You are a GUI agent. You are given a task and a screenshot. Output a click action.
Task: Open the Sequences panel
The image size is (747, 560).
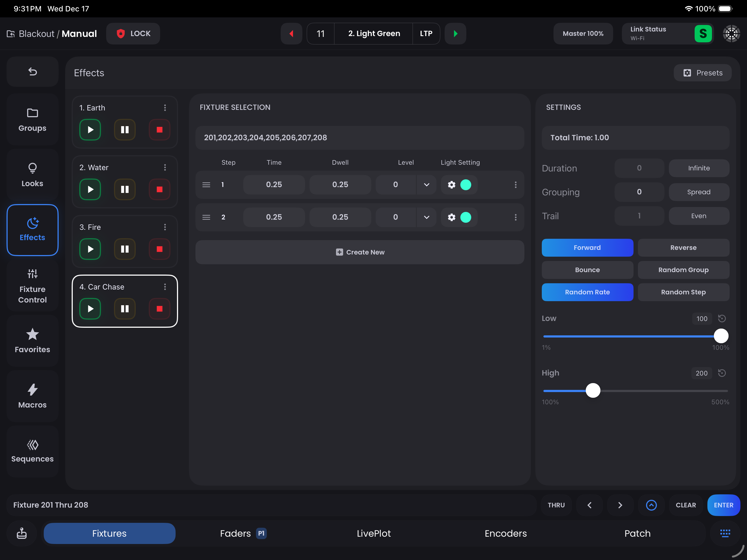32,451
